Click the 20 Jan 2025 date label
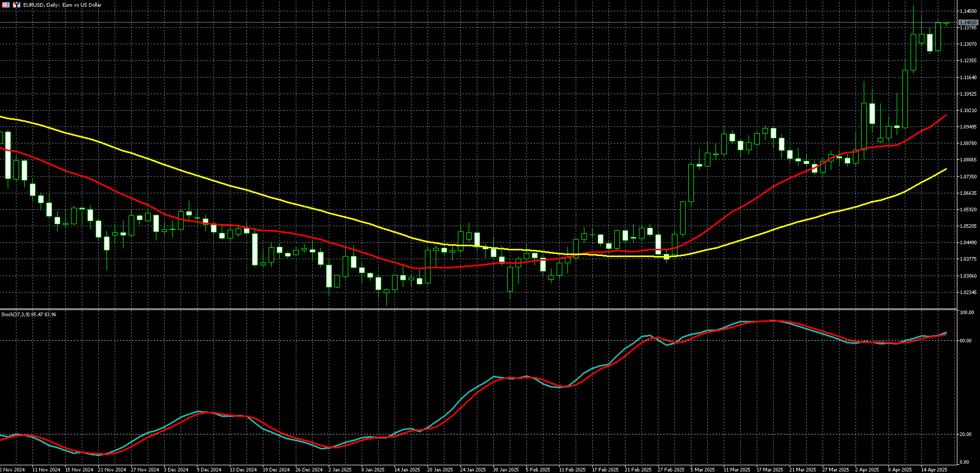Screen dimensions: 980x473 pos(440,469)
